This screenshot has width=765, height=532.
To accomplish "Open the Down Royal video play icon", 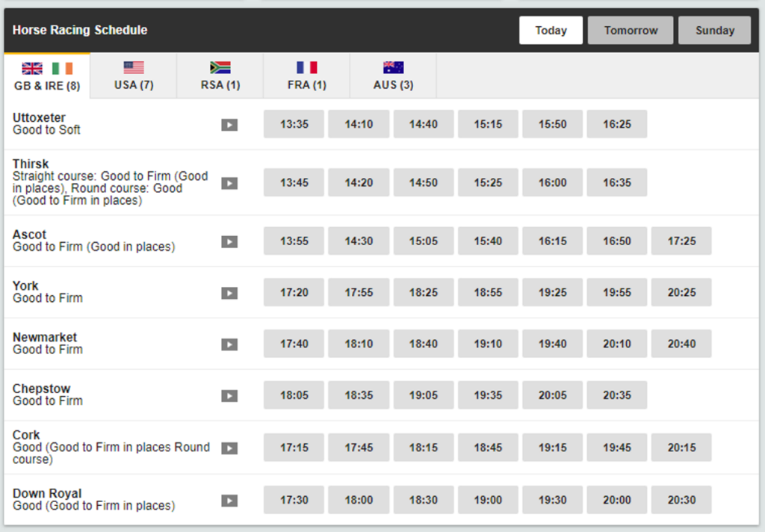I will [x=229, y=501].
